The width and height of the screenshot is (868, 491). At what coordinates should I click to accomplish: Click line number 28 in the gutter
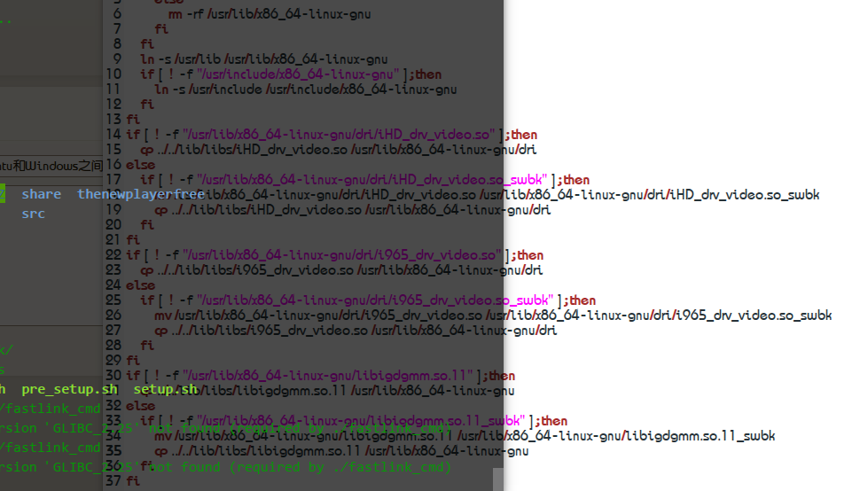tap(113, 346)
